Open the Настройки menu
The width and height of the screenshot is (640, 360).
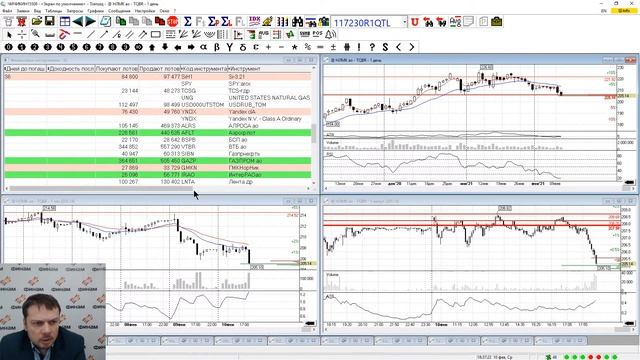[x=145, y=11]
